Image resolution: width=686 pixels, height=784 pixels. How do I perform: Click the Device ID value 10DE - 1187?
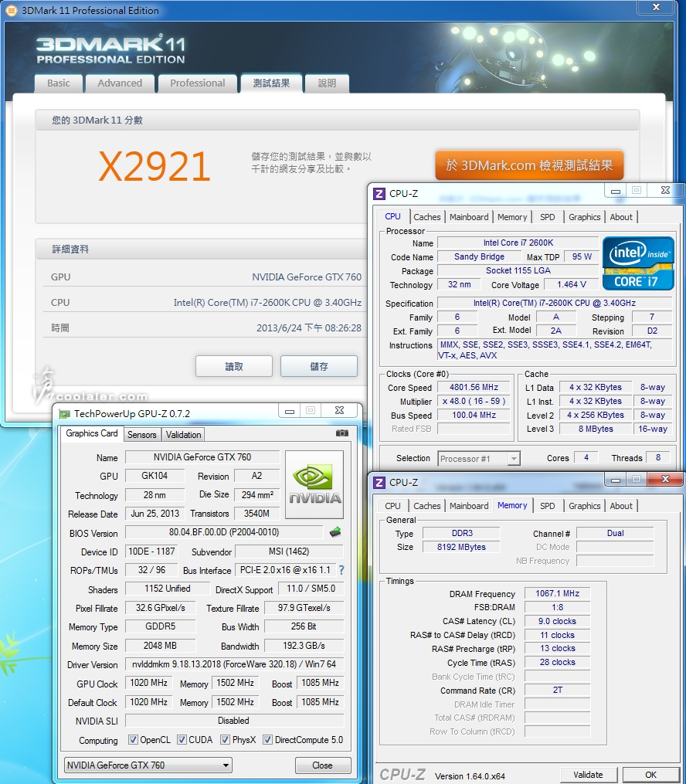pyautogui.click(x=151, y=552)
